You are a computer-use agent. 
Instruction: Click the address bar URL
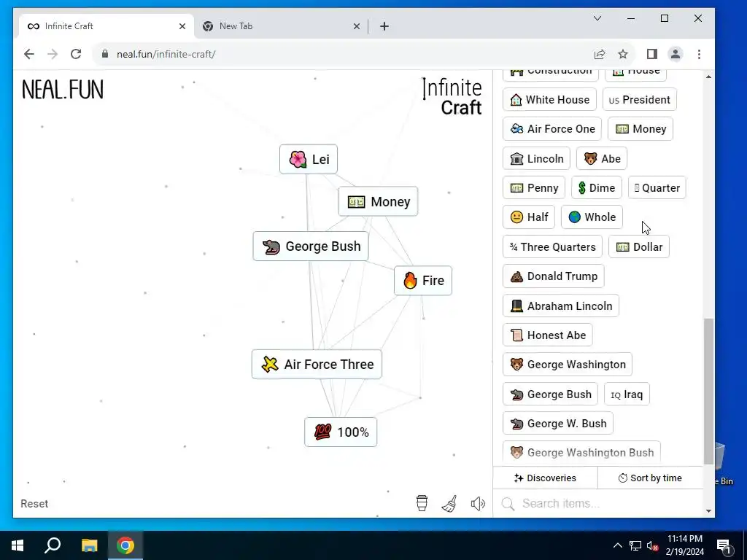pyautogui.click(x=166, y=54)
